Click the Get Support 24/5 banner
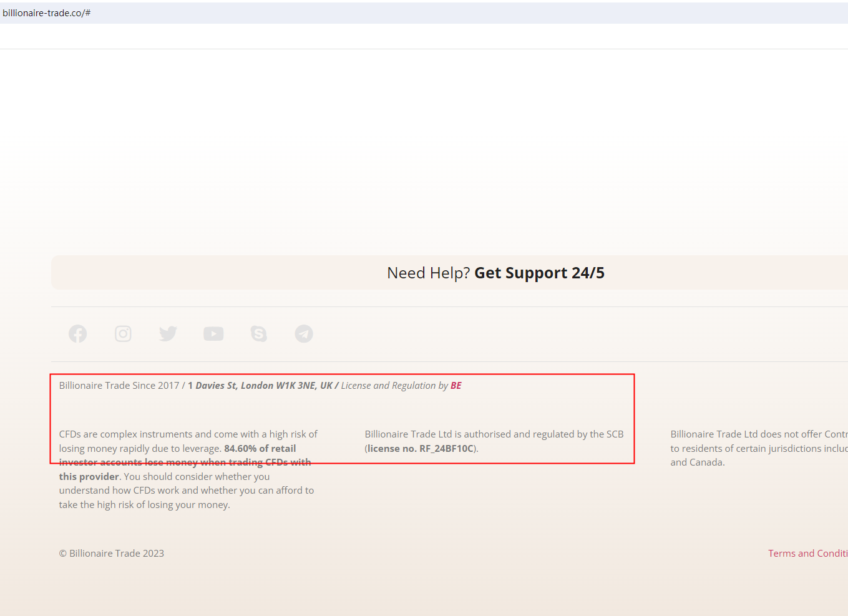The width and height of the screenshot is (848, 616). coord(449,273)
